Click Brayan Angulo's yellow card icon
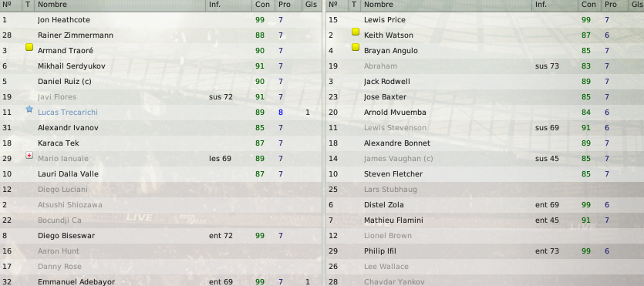The height and width of the screenshot is (286, 644). click(356, 47)
